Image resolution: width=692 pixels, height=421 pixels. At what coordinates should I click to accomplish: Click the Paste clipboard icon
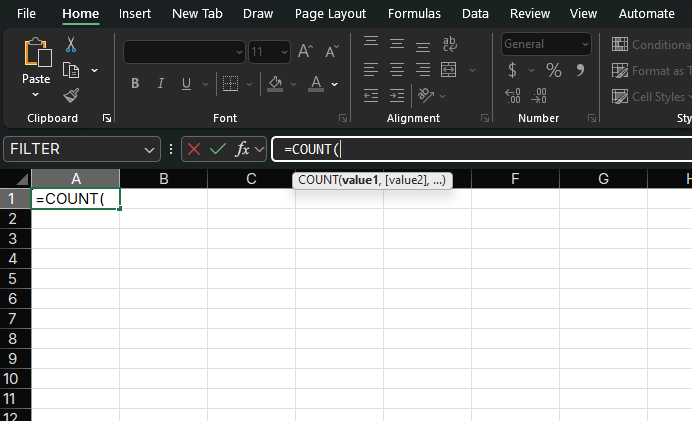pos(37,53)
